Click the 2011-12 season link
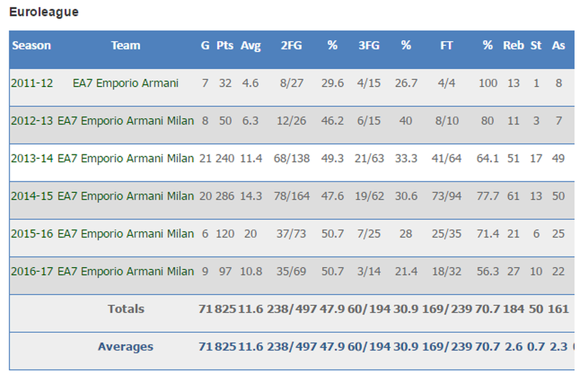 tap(32, 83)
